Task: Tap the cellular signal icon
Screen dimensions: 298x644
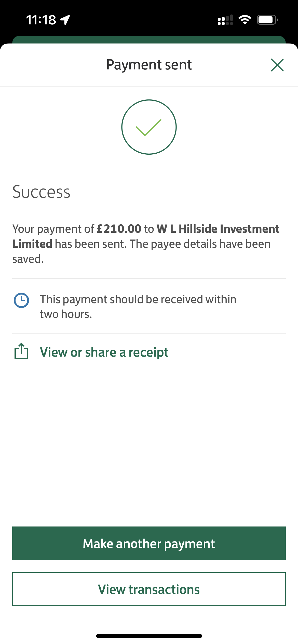Action: 225,20
